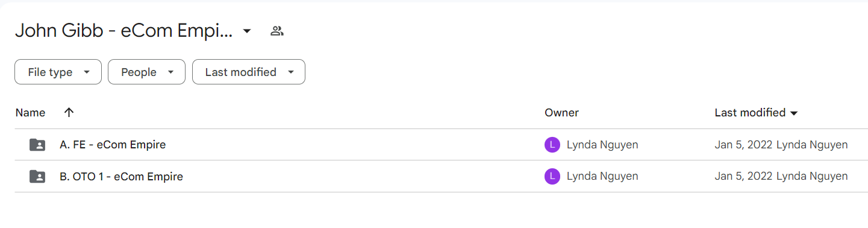Click the Last modified column header text
This screenshot has height=228, width=868.
(750, 112)
